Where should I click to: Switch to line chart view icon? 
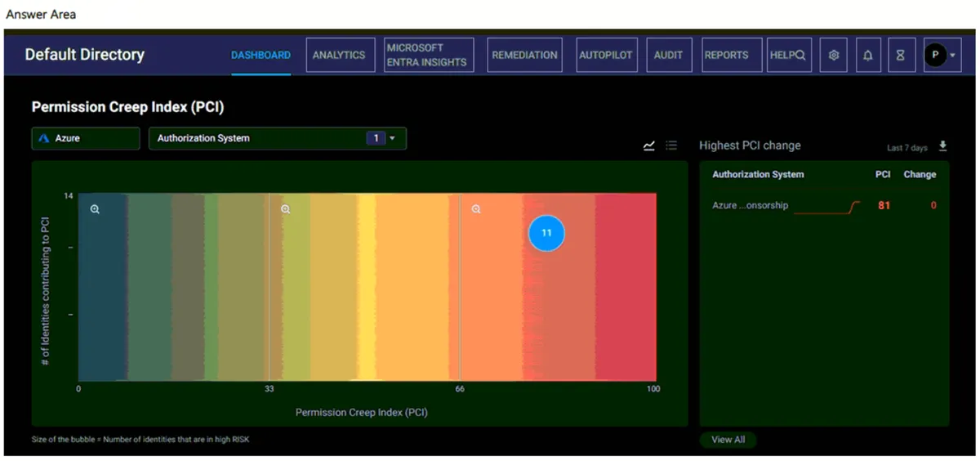click(x=649, y=145)
